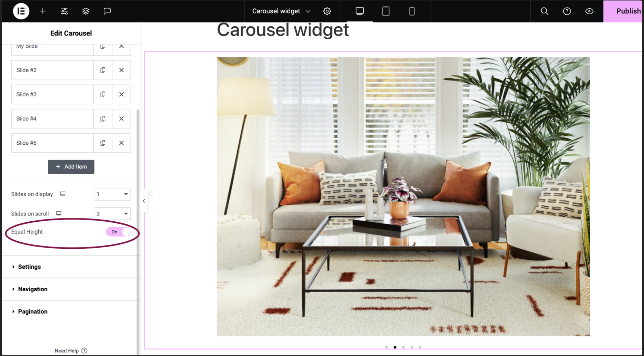Click the Add Item button
Screen dimensions: 644x356
pos(71,167)
